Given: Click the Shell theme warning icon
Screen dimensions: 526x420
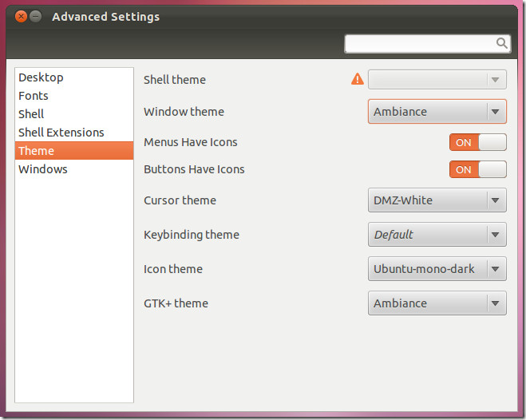Looking at the screenshot, I should (358, 80).
